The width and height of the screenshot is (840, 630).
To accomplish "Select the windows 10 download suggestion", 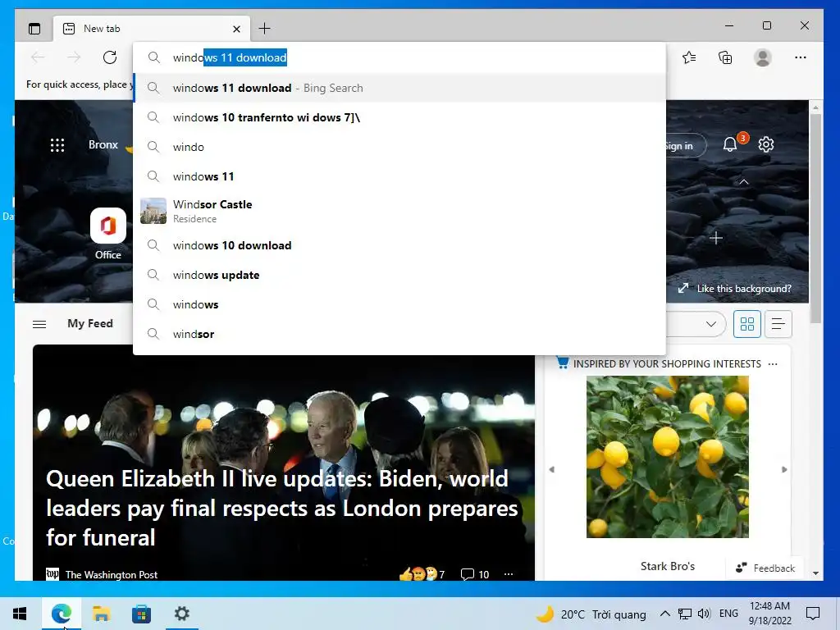I will [399, 245].
